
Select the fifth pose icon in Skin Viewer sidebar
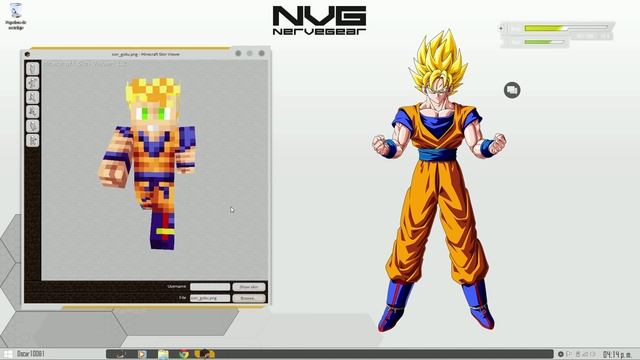coord(33,126)
